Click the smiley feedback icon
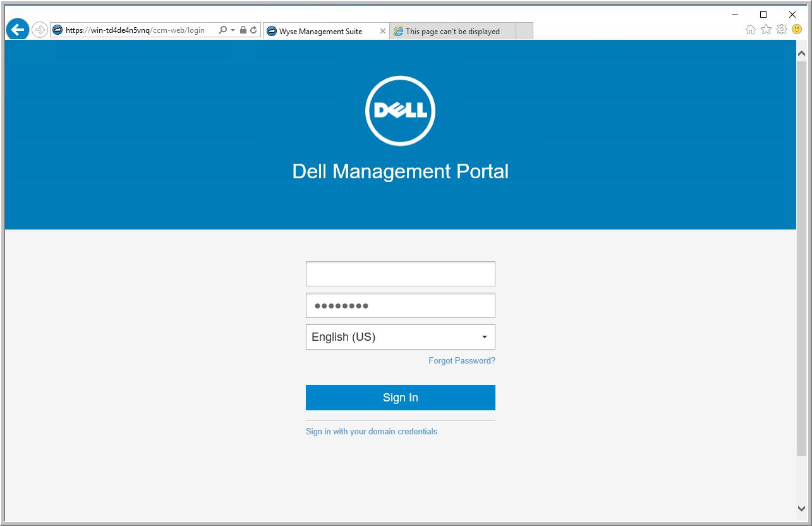 (797, 29)
